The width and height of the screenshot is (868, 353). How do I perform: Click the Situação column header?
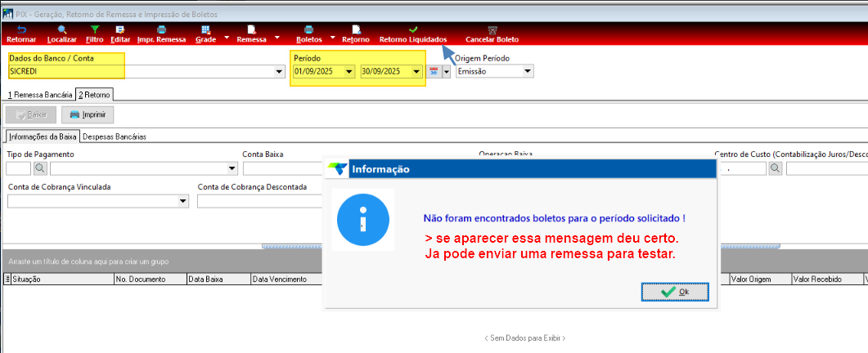pyautogui.click(x=62, y=279)
